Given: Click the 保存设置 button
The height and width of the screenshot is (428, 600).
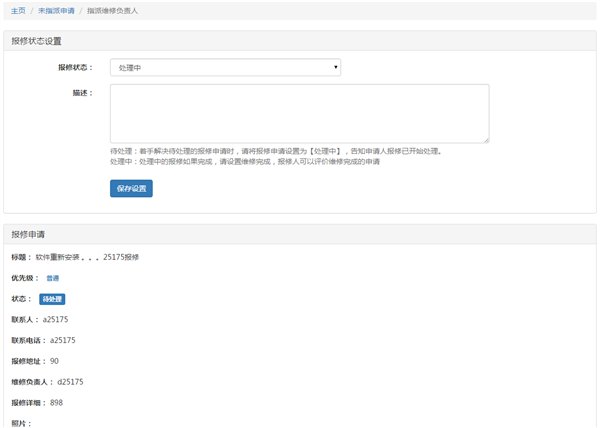Looking at the screenshot, I should (x=131, y=189).
